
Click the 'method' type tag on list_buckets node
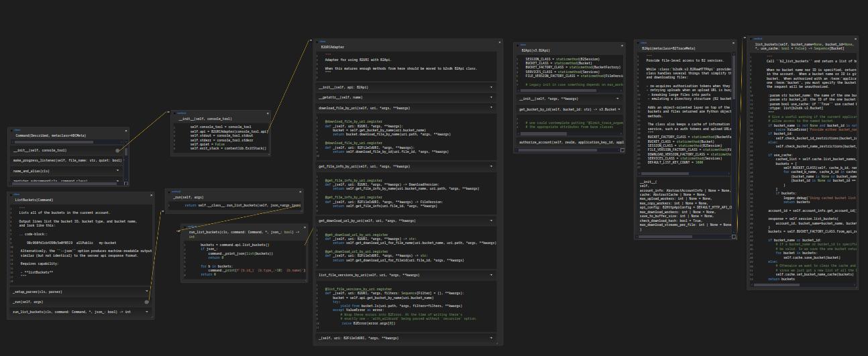(x=757, y=39)
